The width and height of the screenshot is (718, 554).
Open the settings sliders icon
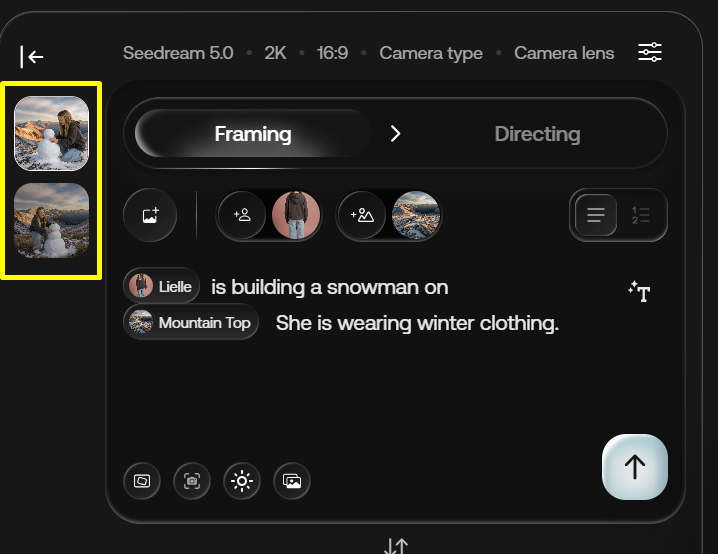click(650, 53)
